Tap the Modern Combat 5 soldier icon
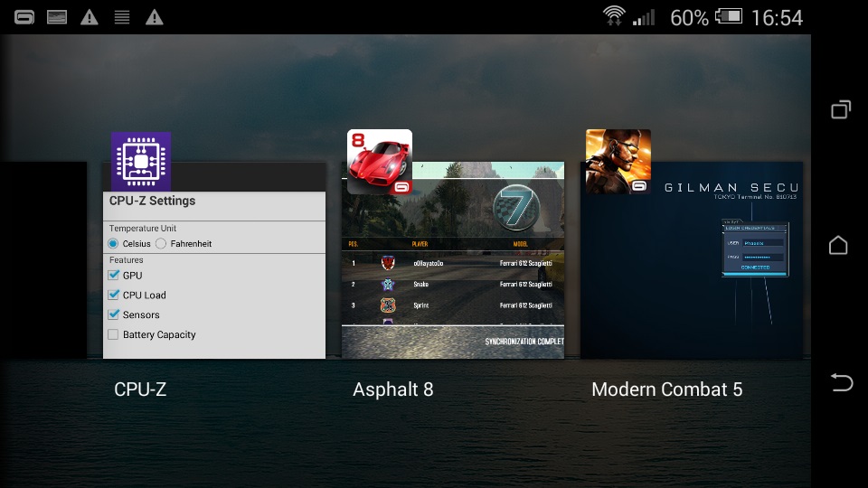 coord(618,162)
